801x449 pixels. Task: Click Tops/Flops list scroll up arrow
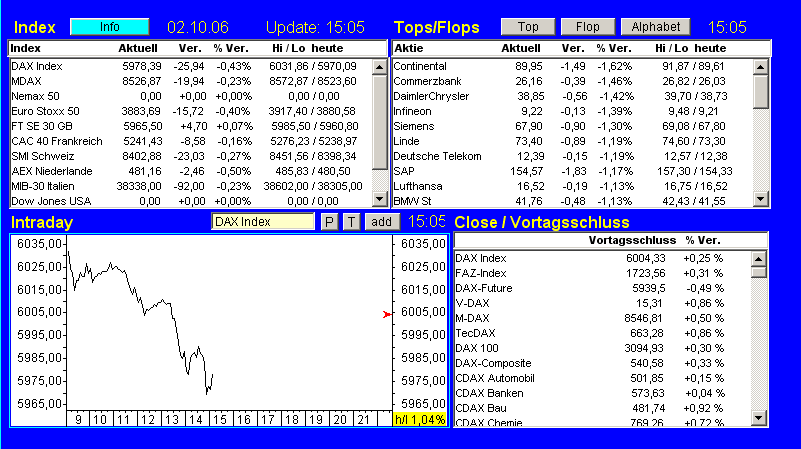click(761, 67)
